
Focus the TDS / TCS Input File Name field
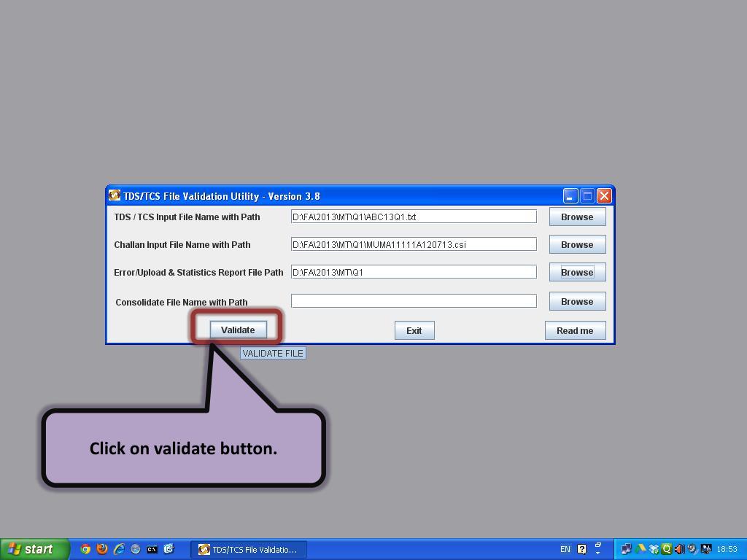pos(414,217)
